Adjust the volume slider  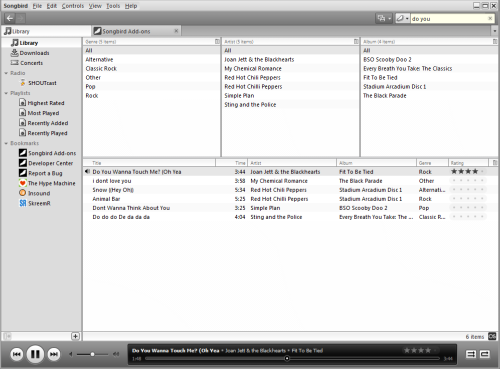point(92,354)
